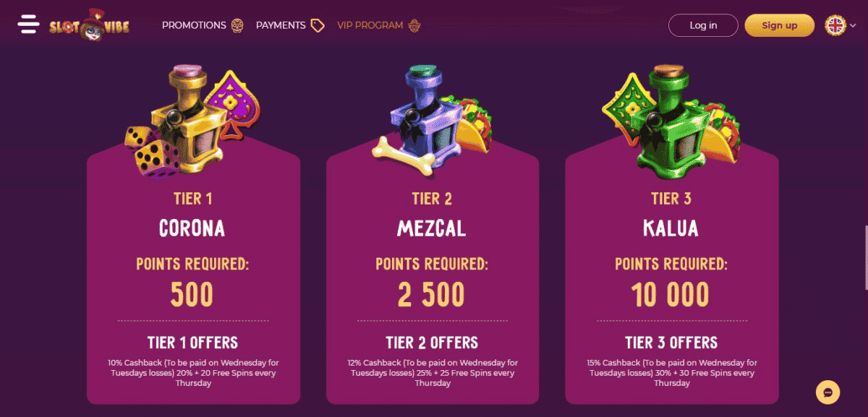Open the hamburger main menu
The image size is (868, 417).
[x=29, y=25]
